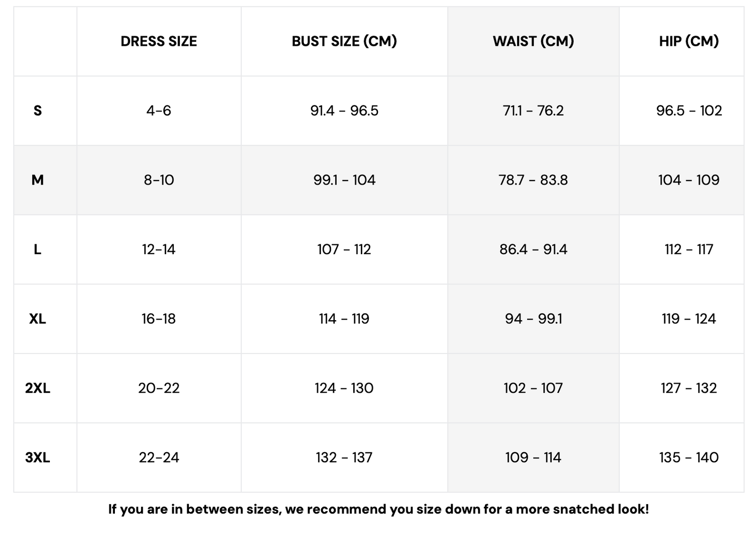Select the HIP (CM) column header
The height and width of the screenshot is (535, 756).
pyautogui.click(x=688, y=41)
